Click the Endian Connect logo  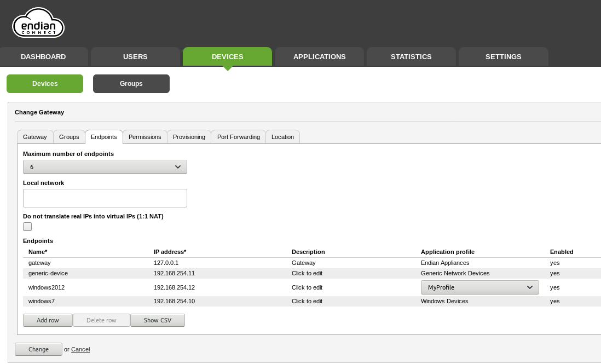[x=38, y=24]
